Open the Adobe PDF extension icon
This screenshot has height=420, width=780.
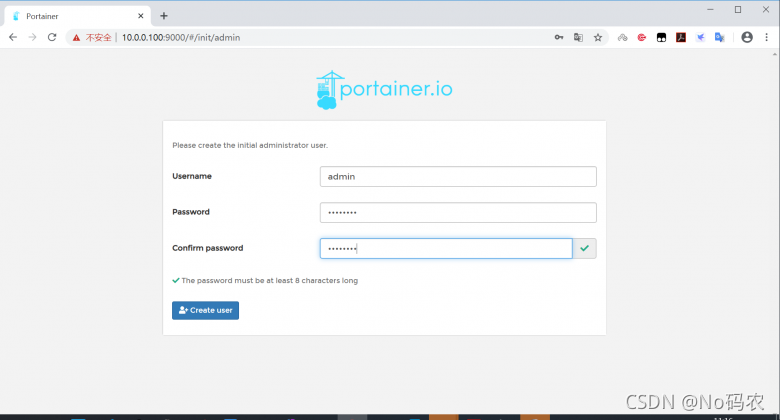click(x=681, y=37)
